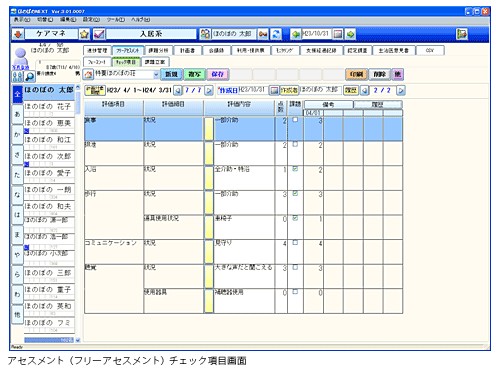Open the CSV tab
This screenshot has height=369, width=500.
430,50
